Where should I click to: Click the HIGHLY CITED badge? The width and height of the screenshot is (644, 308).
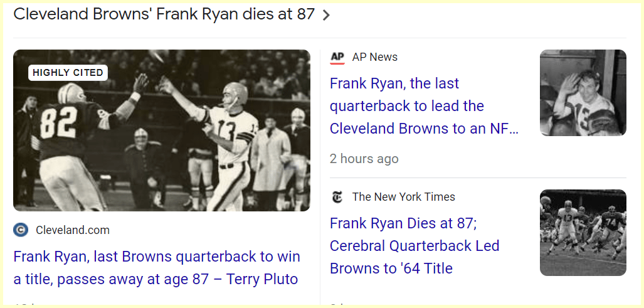[68, 73]
